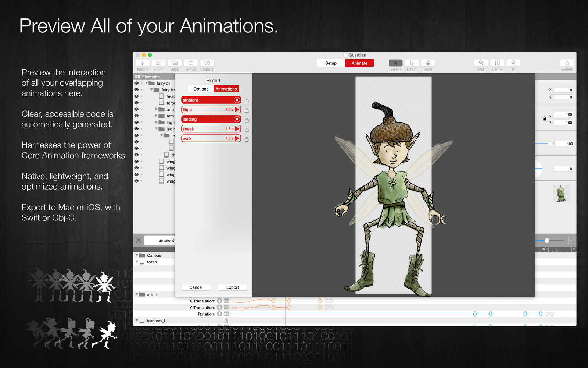The width and height of the screenshot is (588, 368).
Task: Collapse the fairy all group
Action: [147, 83]
